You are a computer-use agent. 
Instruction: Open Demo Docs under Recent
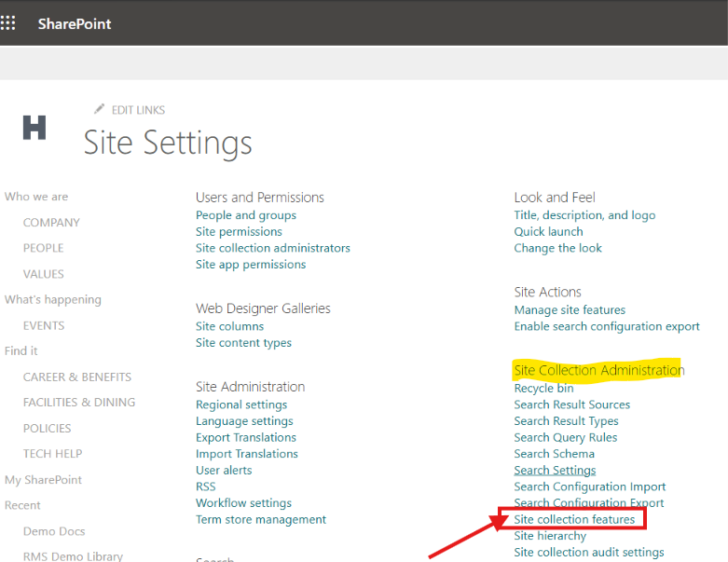tap(54, 531)
